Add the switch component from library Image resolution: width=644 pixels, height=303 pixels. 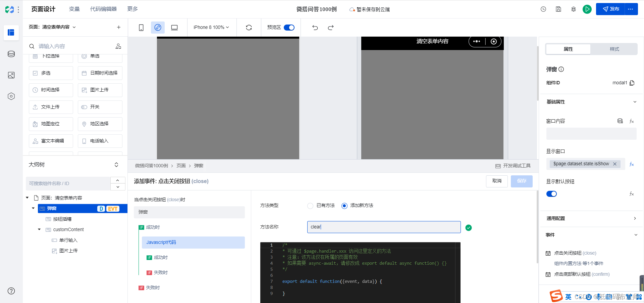(x=100, y=107)
